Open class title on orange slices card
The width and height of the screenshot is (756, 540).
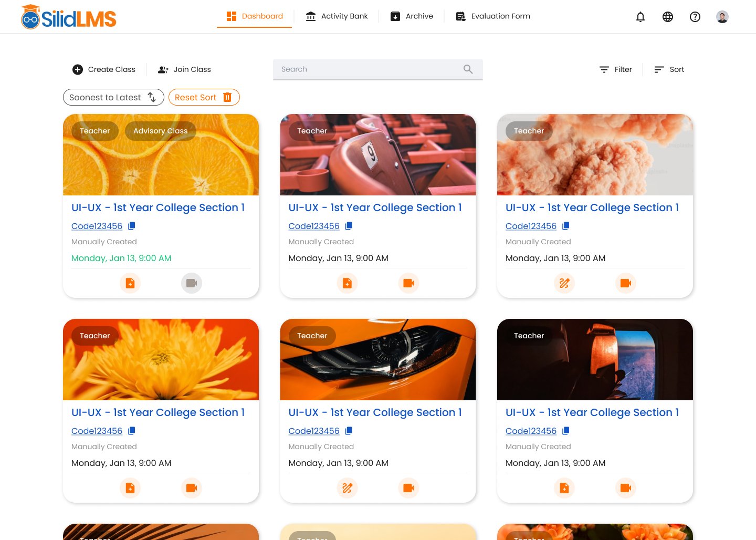coord(158,207)
